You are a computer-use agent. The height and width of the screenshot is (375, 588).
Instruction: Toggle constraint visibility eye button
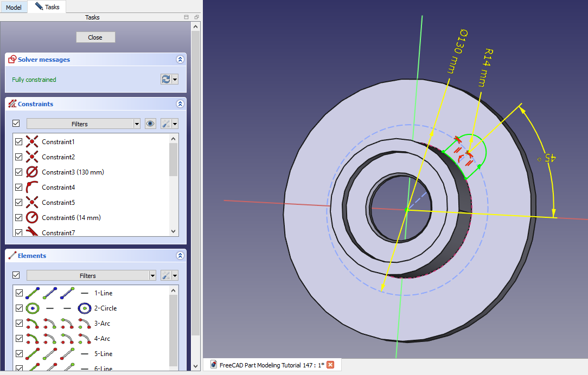coord(151,124)
